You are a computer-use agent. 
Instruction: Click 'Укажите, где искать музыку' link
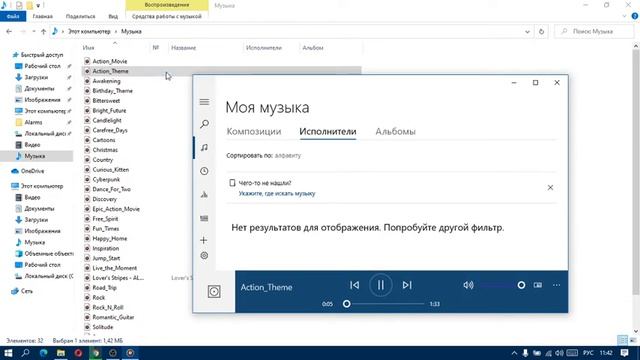point(277,193)
